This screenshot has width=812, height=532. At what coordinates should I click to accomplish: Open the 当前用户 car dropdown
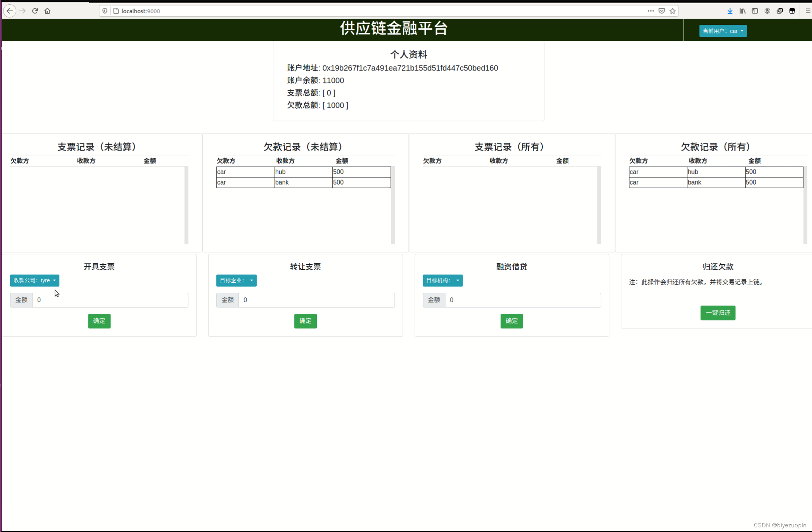click(722, 31)
